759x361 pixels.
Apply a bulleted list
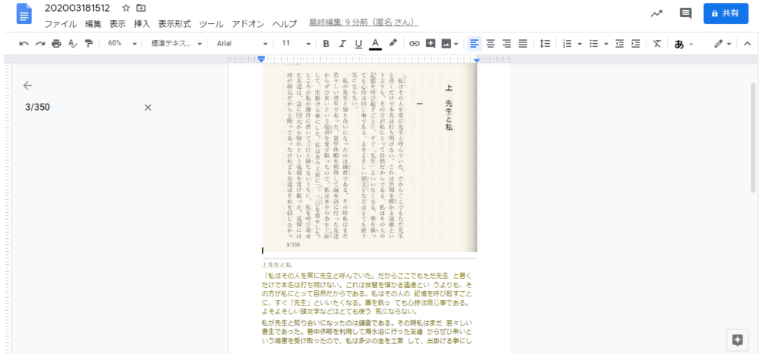tap(593, 44)
